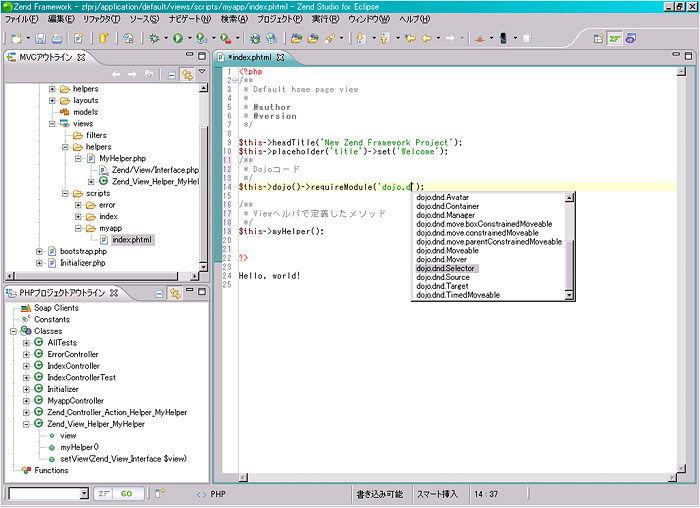The height and width of the screenshot is (508, 700).
Task: Click the Save icon in main toolbar
Action: pos(42,38)
